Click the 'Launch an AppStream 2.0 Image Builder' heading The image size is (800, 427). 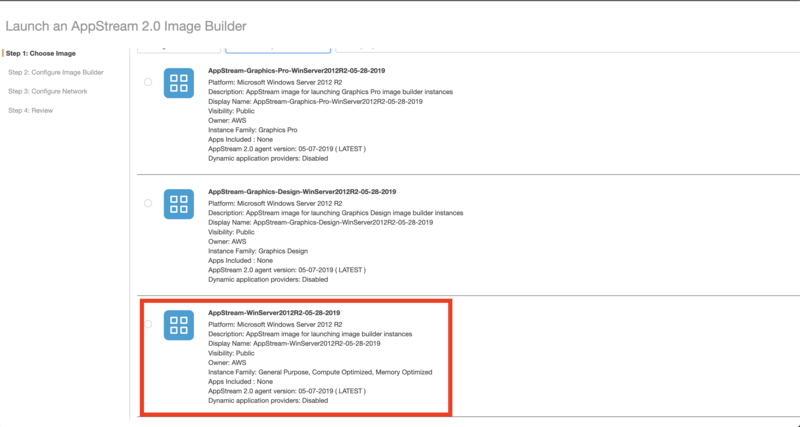tap(126, 26)
